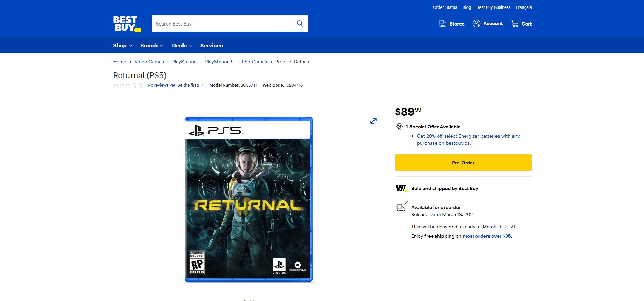Click 'No reviews yet. Be the first!'
Viewport: 644px width, 301px height.
pos(173,85)
